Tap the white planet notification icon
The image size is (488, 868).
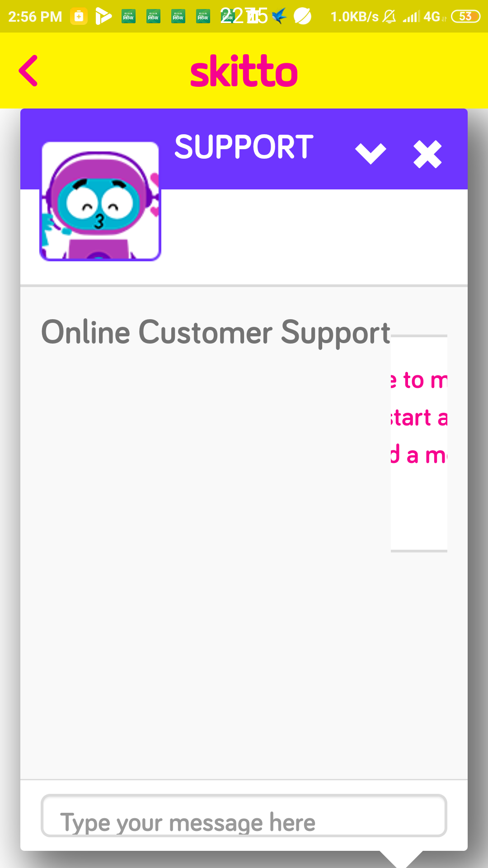tap(302, 17)
